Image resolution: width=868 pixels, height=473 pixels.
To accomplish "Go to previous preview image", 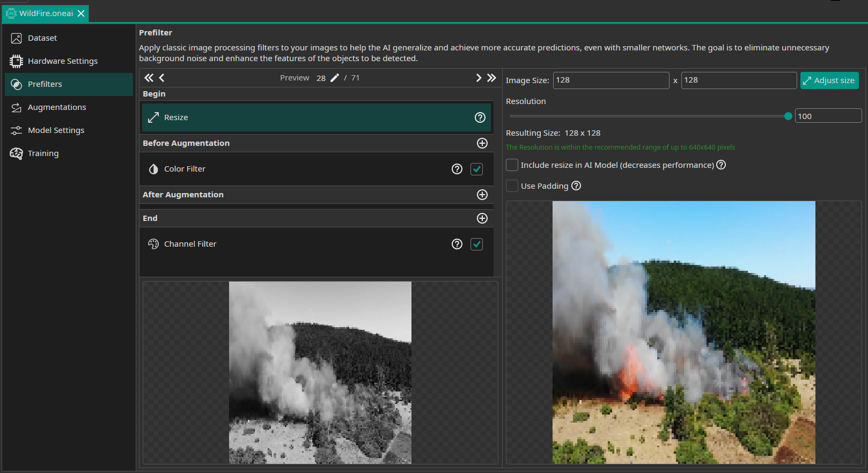I will [161, 78].
